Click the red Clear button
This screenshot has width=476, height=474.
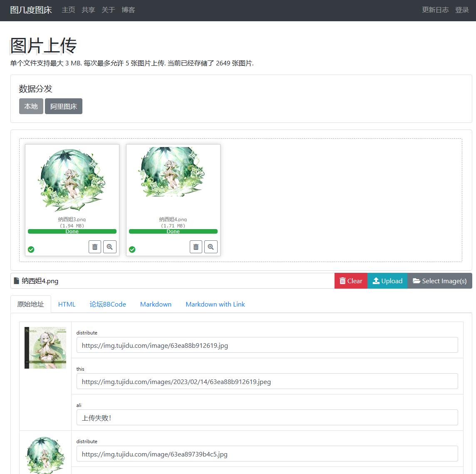351,281
